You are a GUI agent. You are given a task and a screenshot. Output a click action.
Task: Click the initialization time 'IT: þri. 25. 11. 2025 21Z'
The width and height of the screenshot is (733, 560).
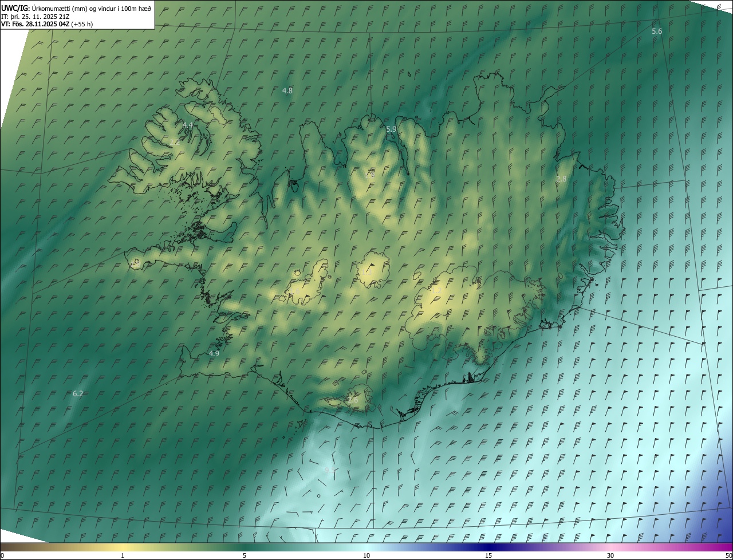(36, 16)
